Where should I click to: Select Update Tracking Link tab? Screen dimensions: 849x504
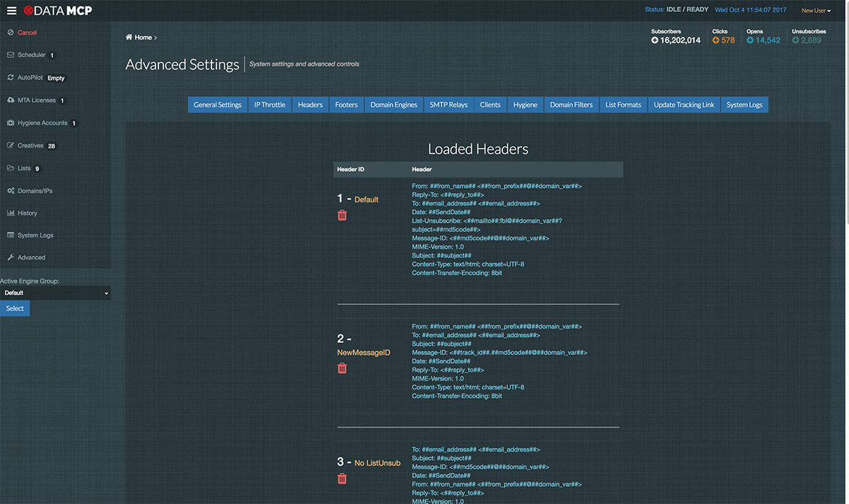(x=684, y=105)
